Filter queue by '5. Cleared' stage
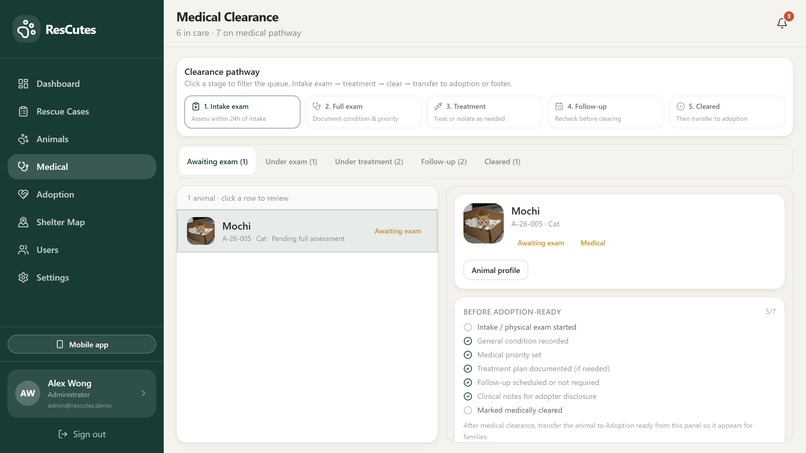Image resolution: width=806 pixels, height=453 pixels. (727, 112)
